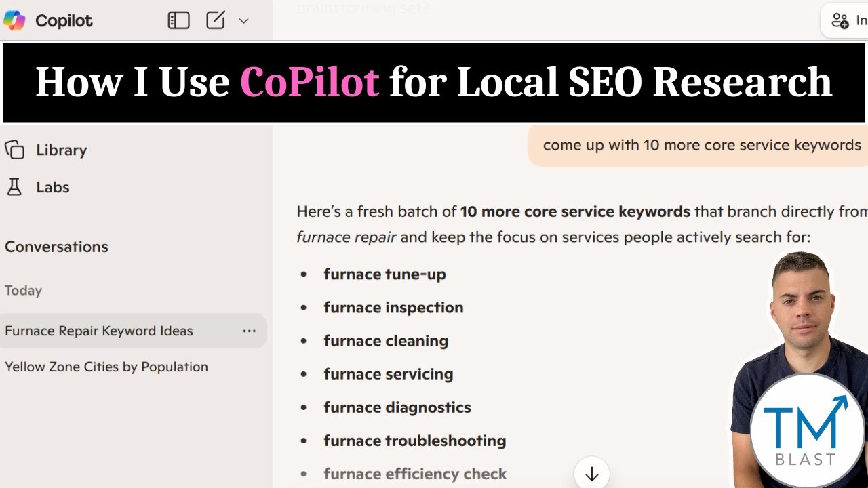Image resolution: width=868 pixels, height=488 pixels.
Task: Click the 'furnace servicing' keyword
Action: (388, 373)
